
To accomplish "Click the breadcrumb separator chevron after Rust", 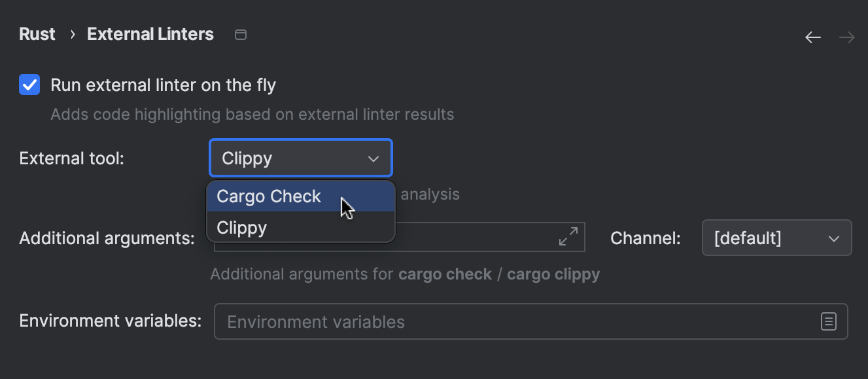I will click(73, 35).
